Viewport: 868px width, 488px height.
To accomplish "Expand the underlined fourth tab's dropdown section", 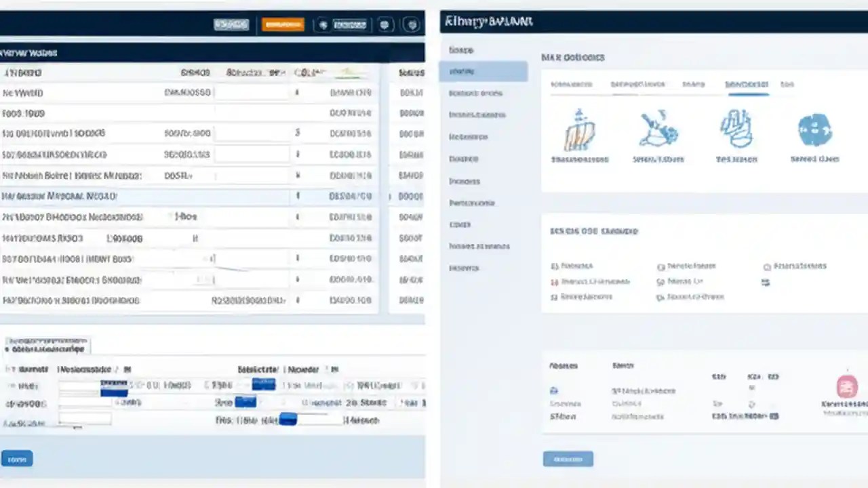I will pyautogui.click(x=747, y=84).
